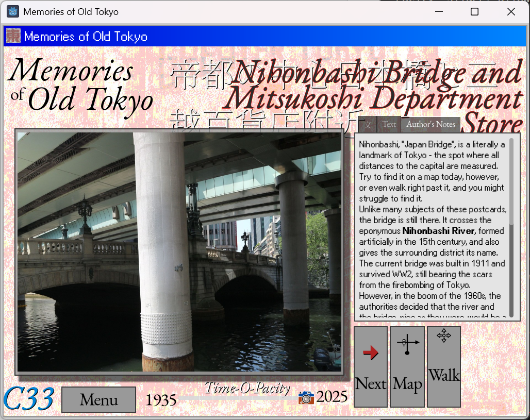Click the Nihonbashi bridge photo

pos(179,251)
